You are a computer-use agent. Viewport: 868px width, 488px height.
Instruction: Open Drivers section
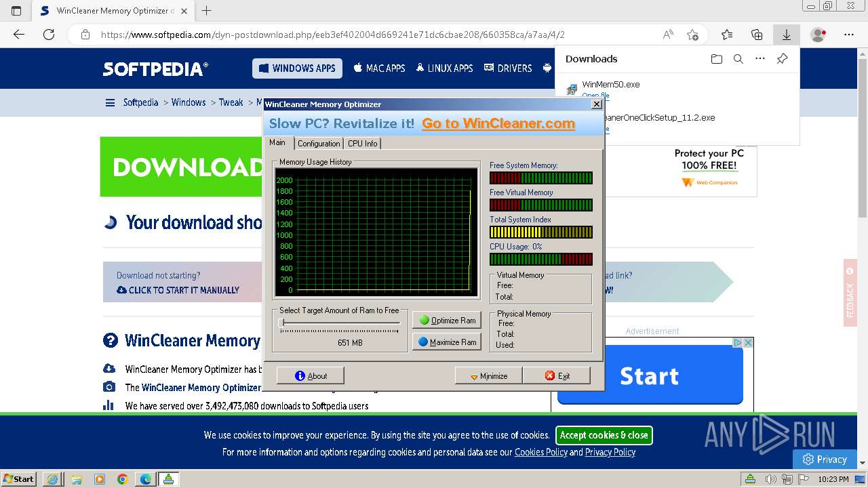[508, 68]
